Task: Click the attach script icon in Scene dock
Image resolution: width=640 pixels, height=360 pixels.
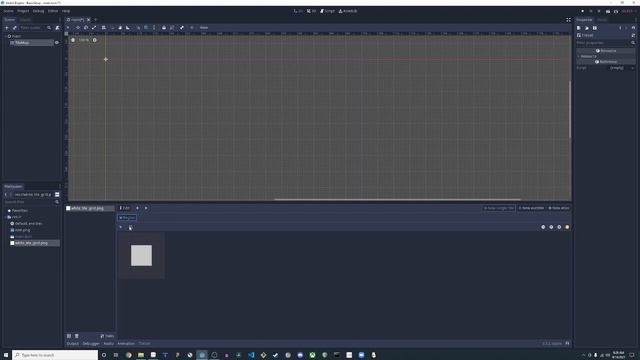Action: (57, 28)
